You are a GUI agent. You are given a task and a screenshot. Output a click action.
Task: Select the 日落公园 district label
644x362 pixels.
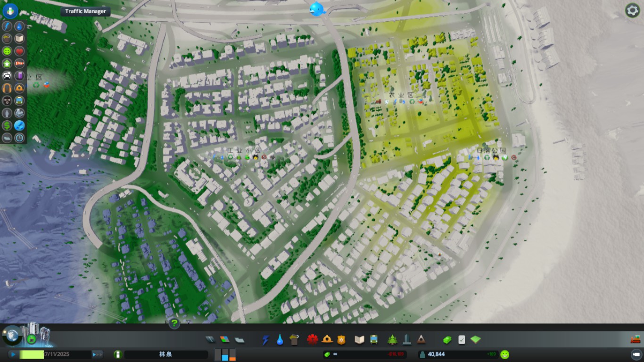point(491,150)
